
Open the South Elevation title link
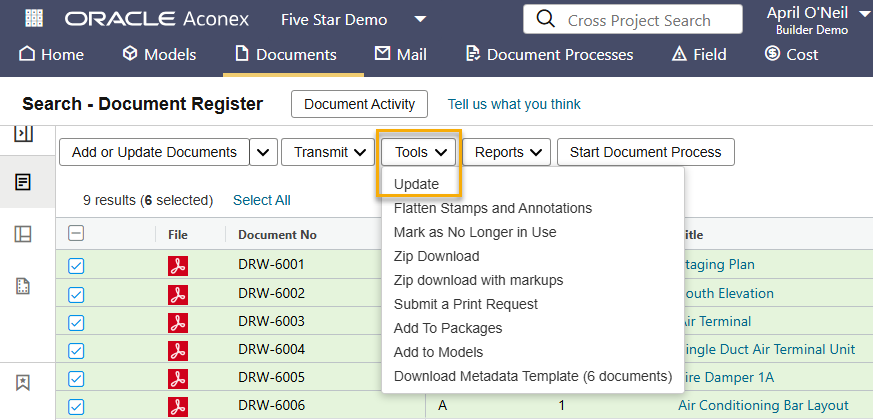coord(728,293)
